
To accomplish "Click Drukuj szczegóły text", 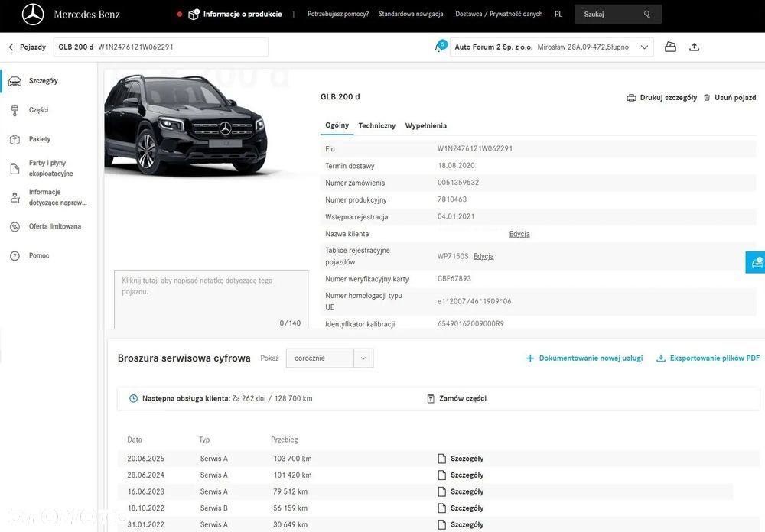I will coord(669,98).
